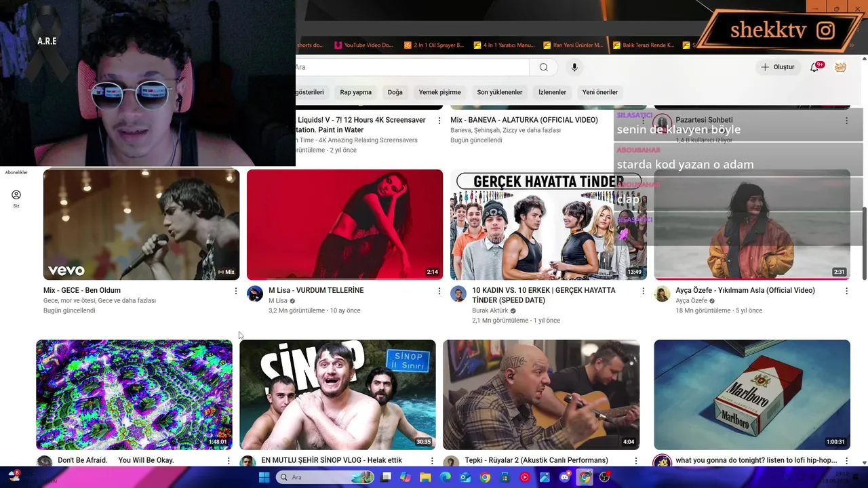
Task: Open Mix - BANEVA - ALATURKA title
Action: [524, 120]
